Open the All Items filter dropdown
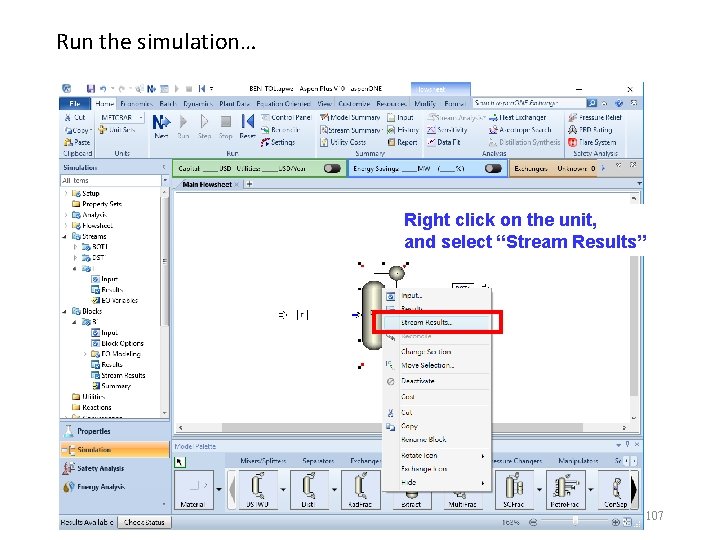The image size is (720, 540). click(165, 180)
